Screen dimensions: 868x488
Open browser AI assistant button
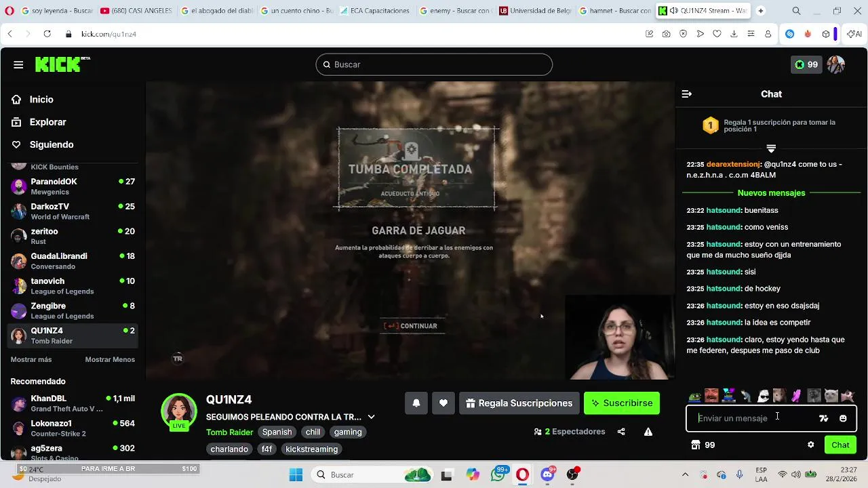854,34
